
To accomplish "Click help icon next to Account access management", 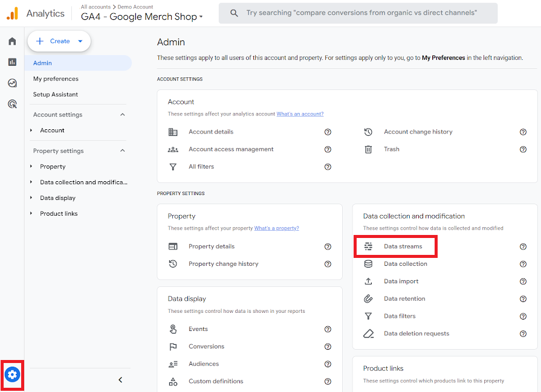I will point(328,149).
